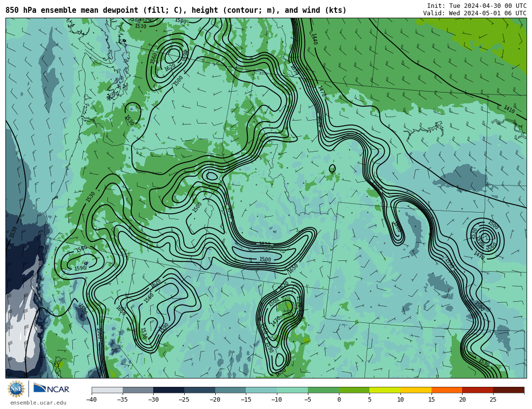Select the slate blue -25 to -20 colorbar swatch
This screenshot has height=409, width=532.
(x=200, y=390)
